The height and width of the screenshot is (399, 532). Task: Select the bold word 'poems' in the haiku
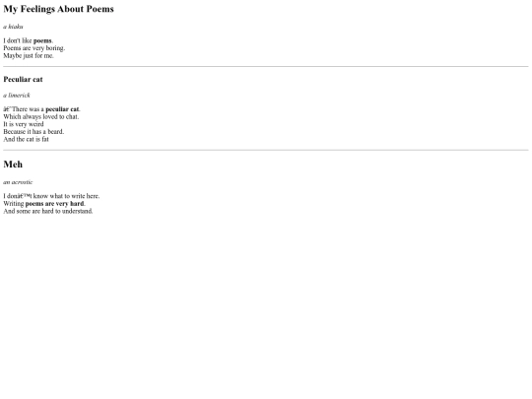coord(42,40)
